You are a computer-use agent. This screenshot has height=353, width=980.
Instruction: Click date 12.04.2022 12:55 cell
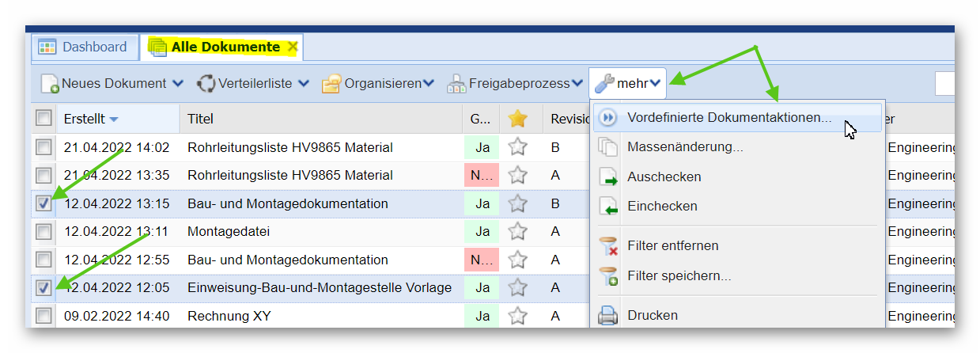pos(115,260)
